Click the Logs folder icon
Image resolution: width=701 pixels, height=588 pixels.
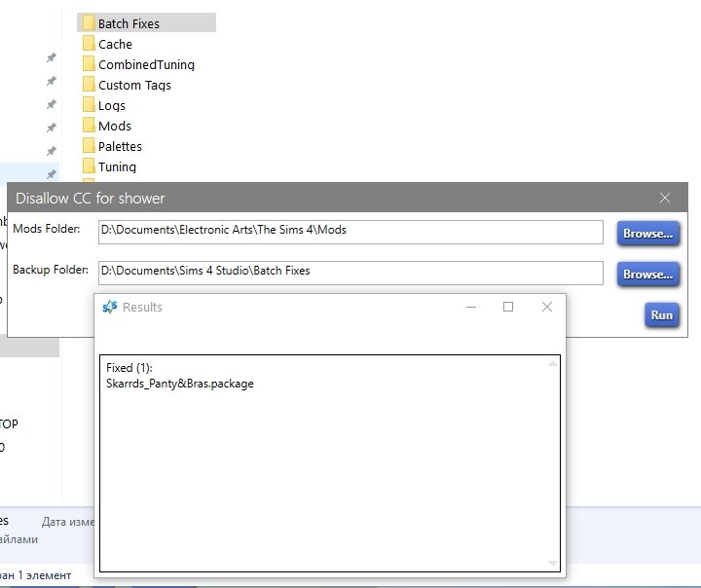pos(89,105)
